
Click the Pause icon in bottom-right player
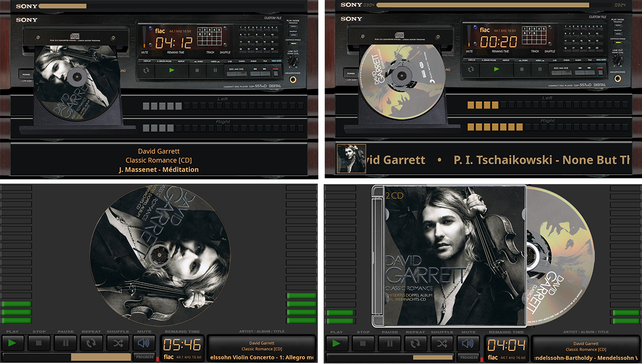click(x=389, y=343)
